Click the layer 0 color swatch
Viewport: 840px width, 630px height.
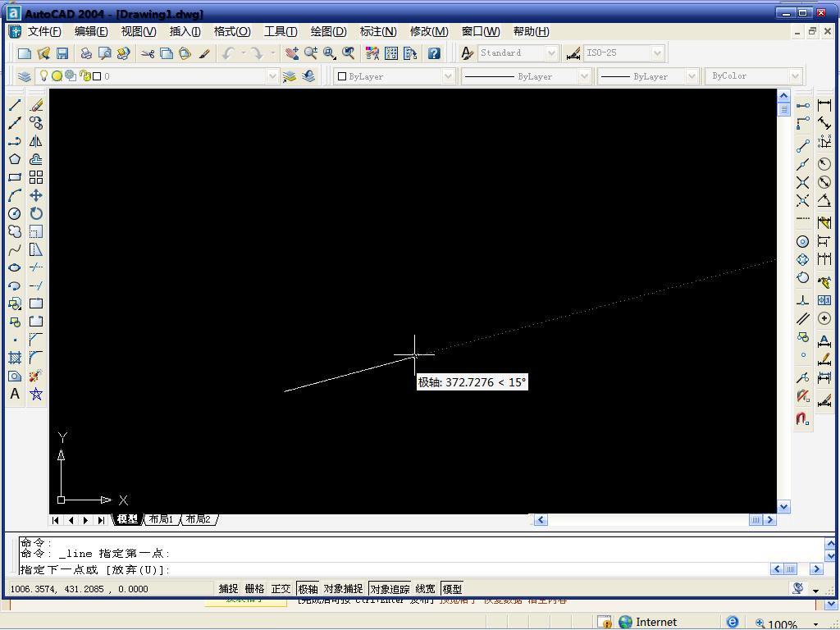[97, 76]
